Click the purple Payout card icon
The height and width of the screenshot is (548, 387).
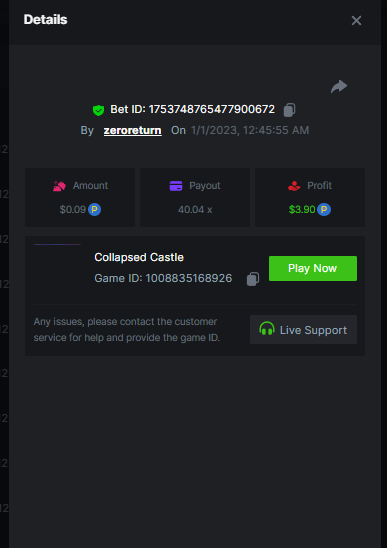click(176, 186)
